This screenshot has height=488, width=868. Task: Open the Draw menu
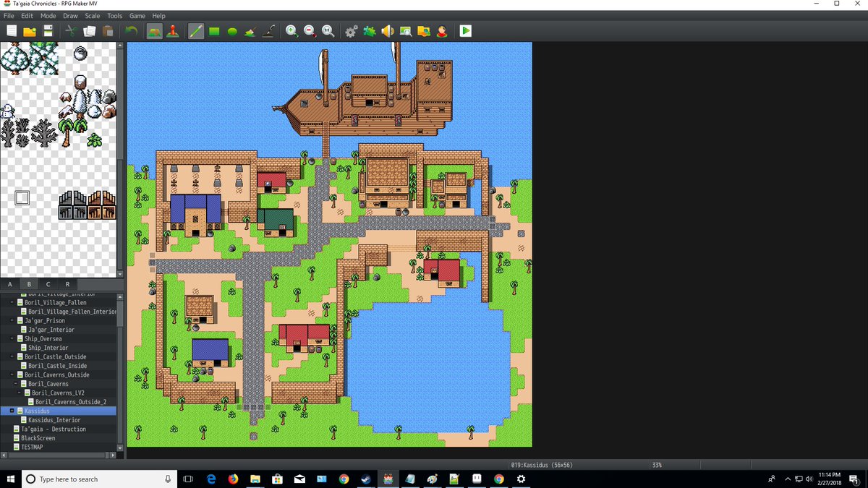pyautogui.click(x=70, y=16)
